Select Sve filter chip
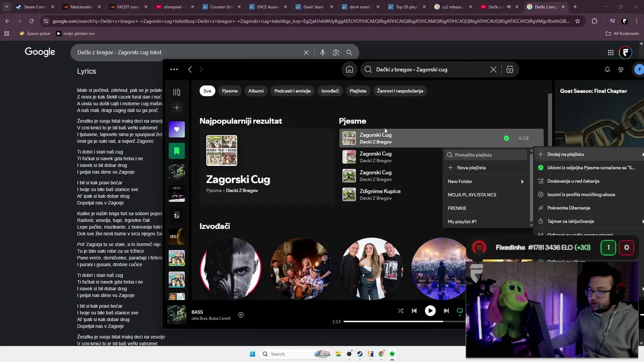The image size is (644, 362). (207, 91)
